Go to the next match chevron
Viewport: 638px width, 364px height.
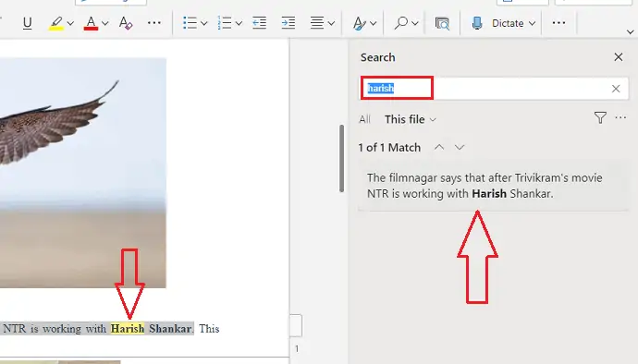point(460,147)
